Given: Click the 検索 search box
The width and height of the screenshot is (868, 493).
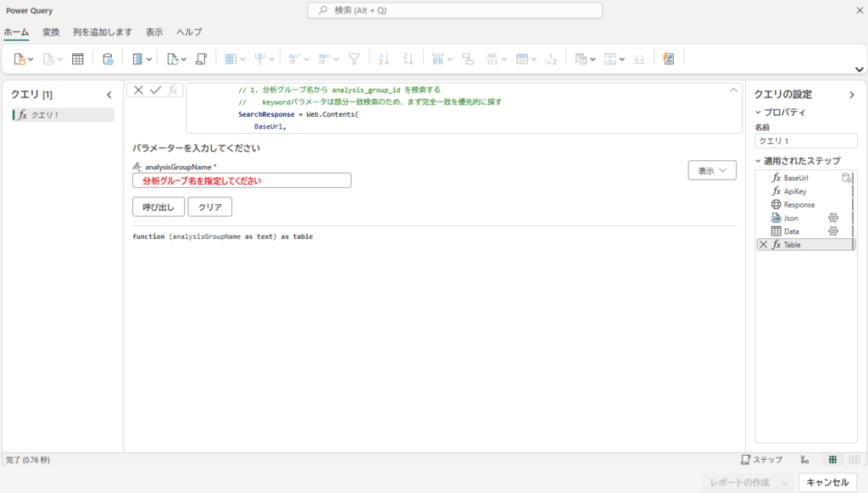Looking at the screenshot, I should point(455,10).
